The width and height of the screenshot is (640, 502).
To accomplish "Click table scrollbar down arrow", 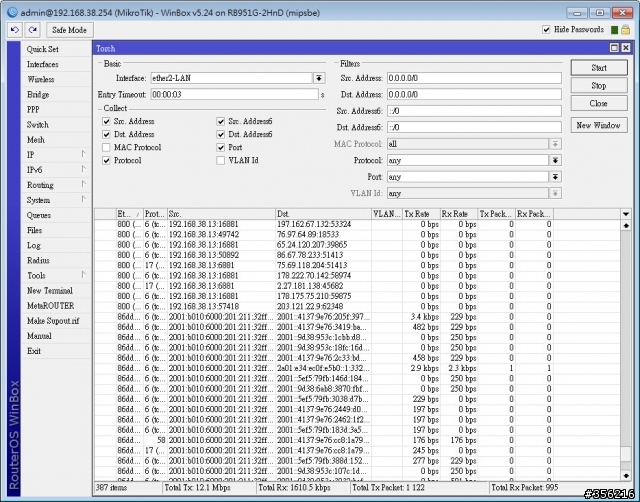I will point(626,475).
